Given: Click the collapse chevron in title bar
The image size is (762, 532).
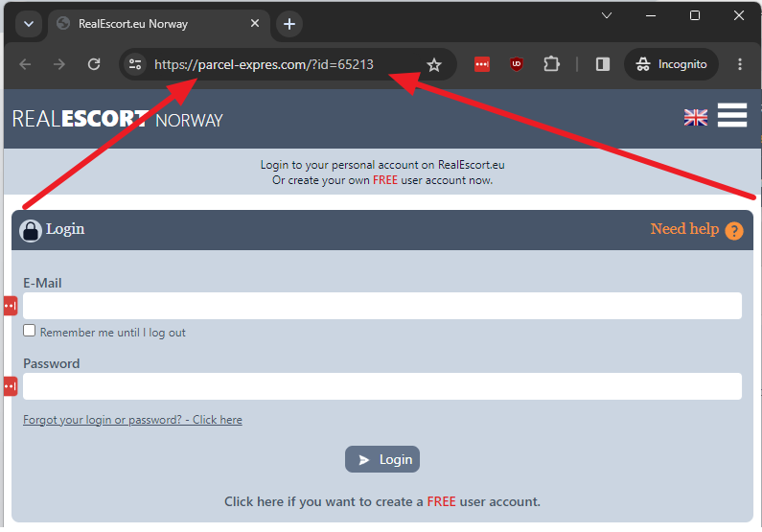Looking at the screenshot, I should pos(607,15).
